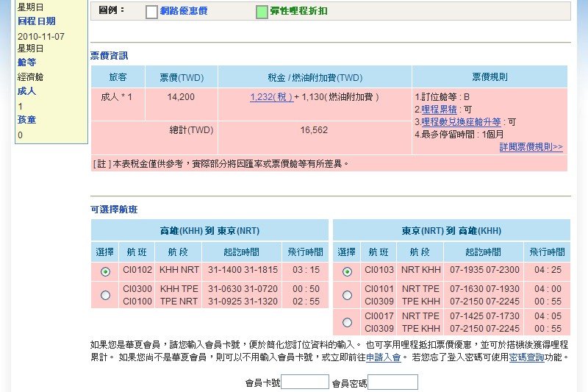Image resolution: width=588 pixels, height=392 pixels.
Task: Open the 1,232(稅) tax detail link
Action: tap(271, 97)
